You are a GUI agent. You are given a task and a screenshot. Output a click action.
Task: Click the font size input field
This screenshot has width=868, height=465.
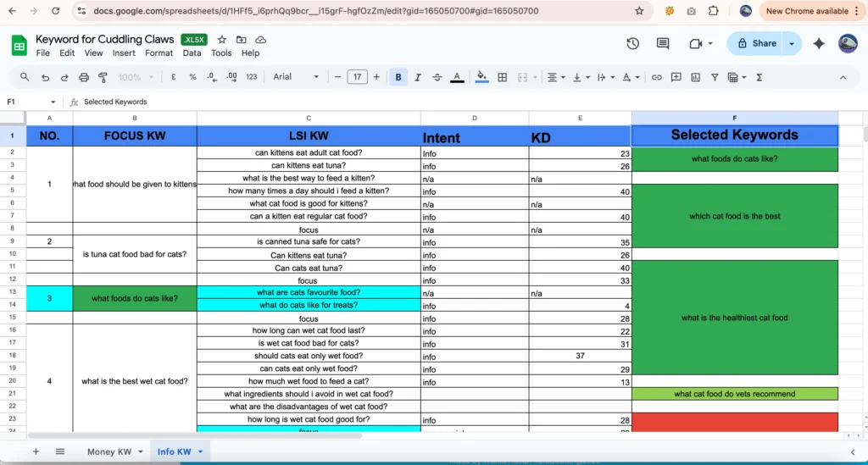(357, 77)
